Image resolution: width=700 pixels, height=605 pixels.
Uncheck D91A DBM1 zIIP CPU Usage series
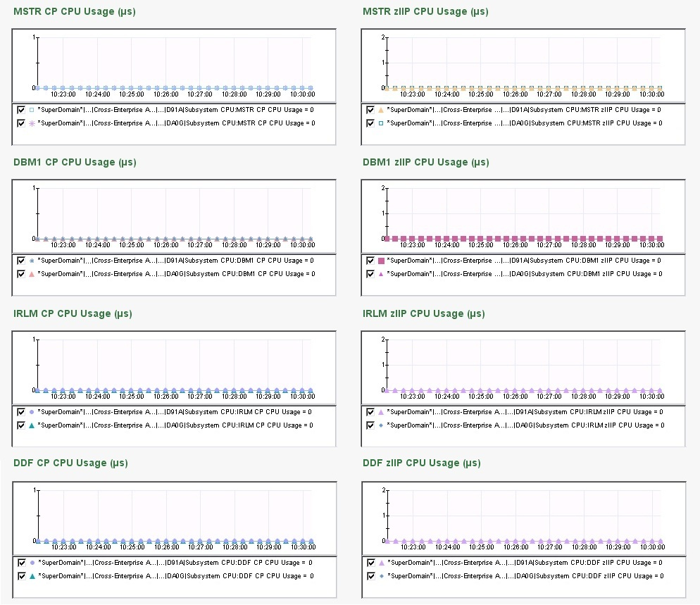click(370, 261)
